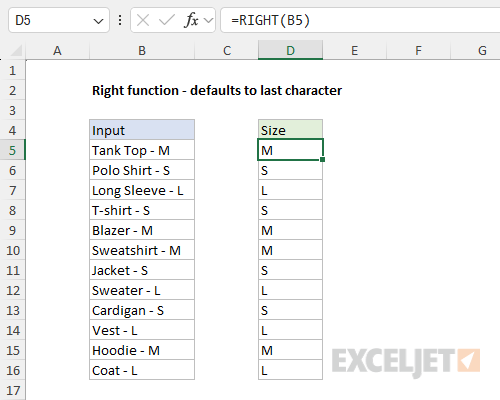
Task: Select column E header
Action: click(x=354, y=51)
